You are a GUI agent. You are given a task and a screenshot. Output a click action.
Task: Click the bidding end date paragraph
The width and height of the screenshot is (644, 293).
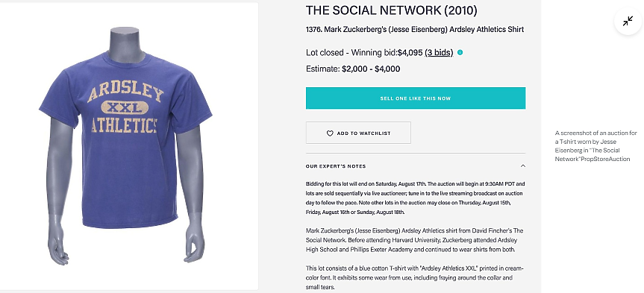point(415,198)
